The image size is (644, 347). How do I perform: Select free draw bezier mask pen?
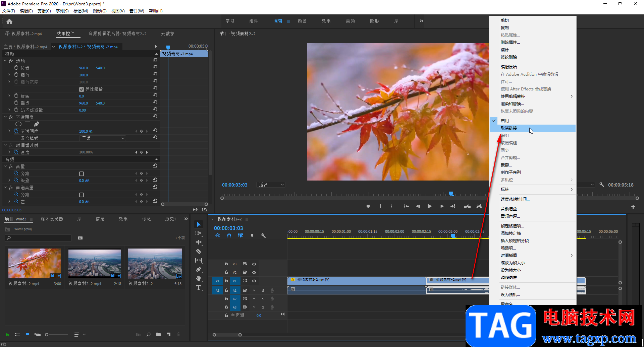click(36, 124)
